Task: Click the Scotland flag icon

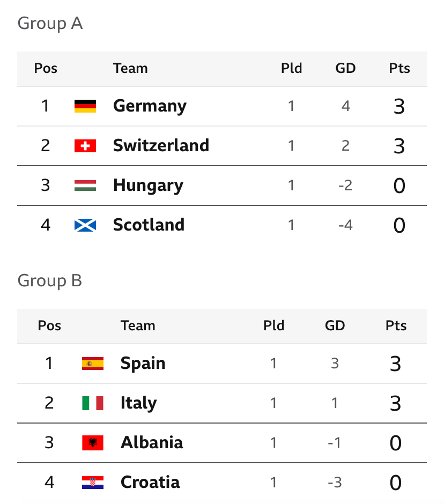Action: click(85, 225)
